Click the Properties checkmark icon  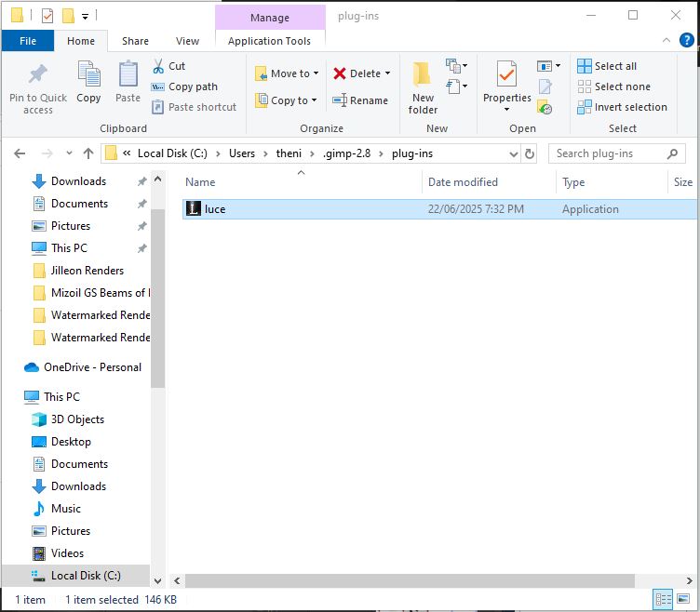pos(506,74)
